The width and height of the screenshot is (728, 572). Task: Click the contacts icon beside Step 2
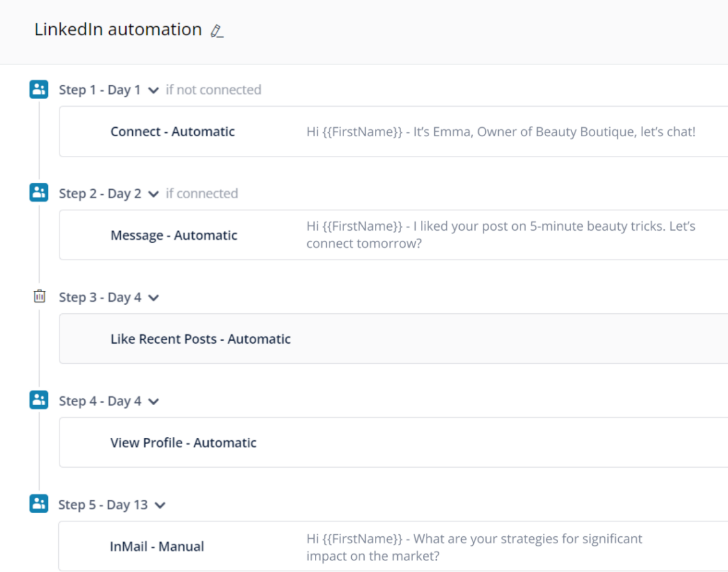pos(38,192)
